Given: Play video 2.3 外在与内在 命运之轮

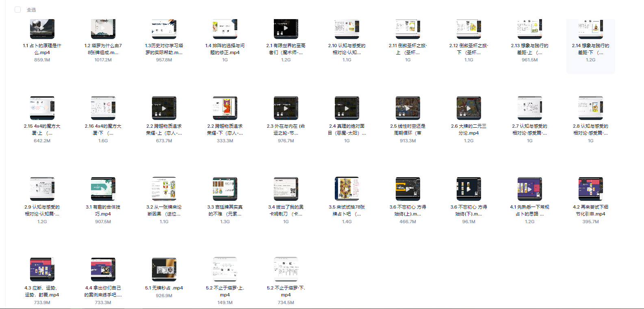Looking at the screenshot, I should 286,108.
